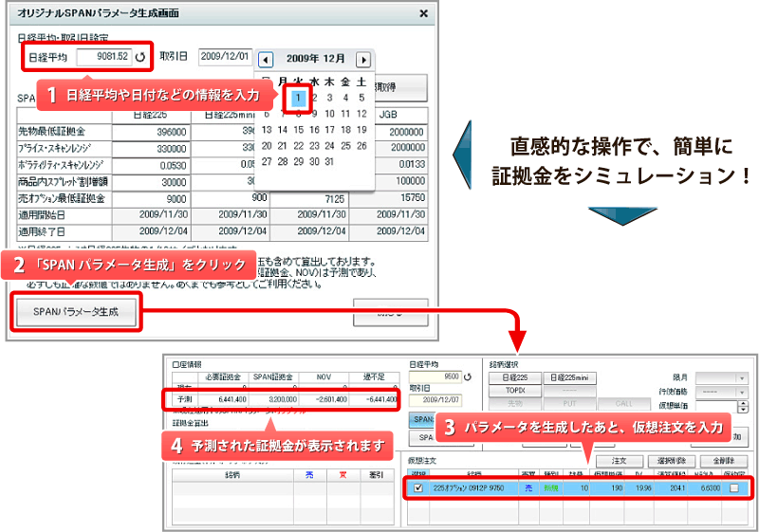Select the 225オプション 0912P 9750 order row

[578, 488]
